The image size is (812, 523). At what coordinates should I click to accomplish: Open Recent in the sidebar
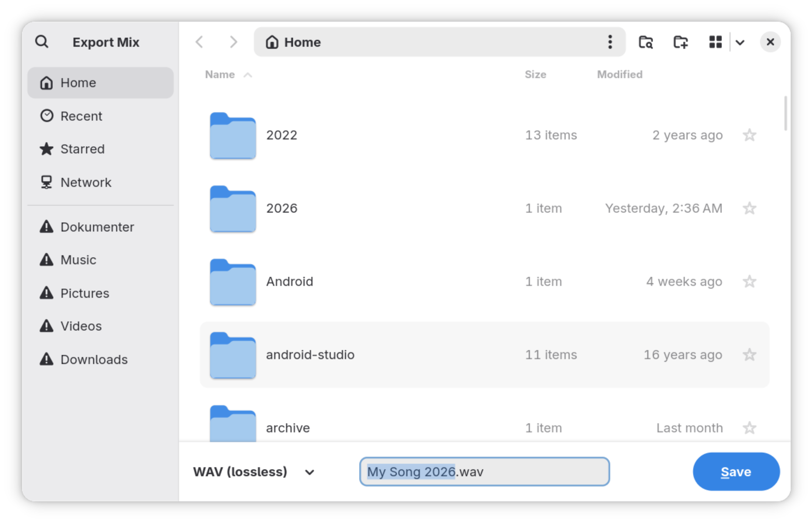[x=101, y=116]
